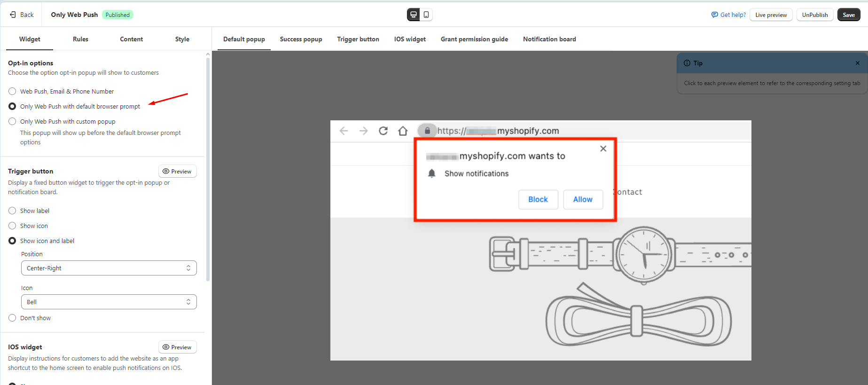Open the Icon dropdown showing Bell

point(109,302)
